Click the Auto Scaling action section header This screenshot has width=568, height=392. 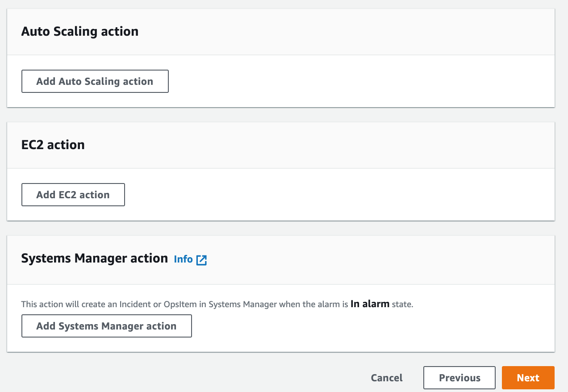click(x=79, y=31)
